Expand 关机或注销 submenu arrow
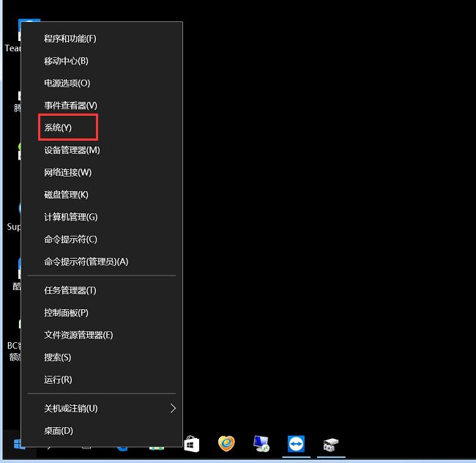Viewport: 476px width, 463px height. pos(173,409)
